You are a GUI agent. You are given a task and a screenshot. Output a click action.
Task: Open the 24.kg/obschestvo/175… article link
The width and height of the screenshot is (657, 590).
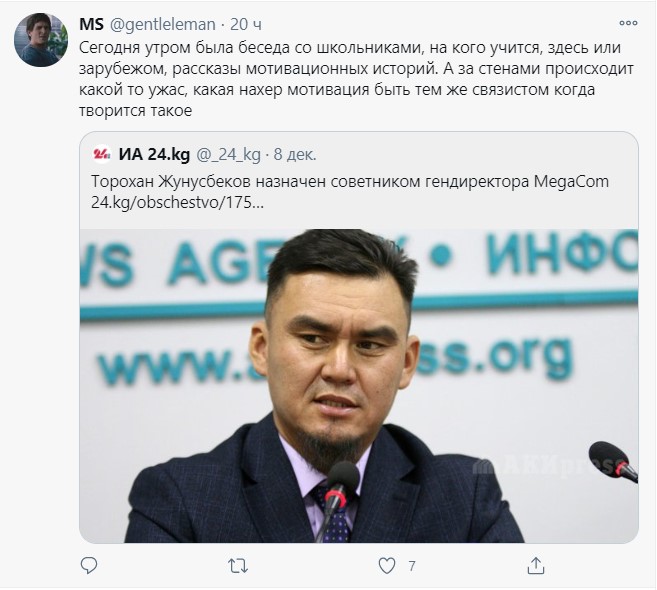pyautogui.click(x=177, y=203)
